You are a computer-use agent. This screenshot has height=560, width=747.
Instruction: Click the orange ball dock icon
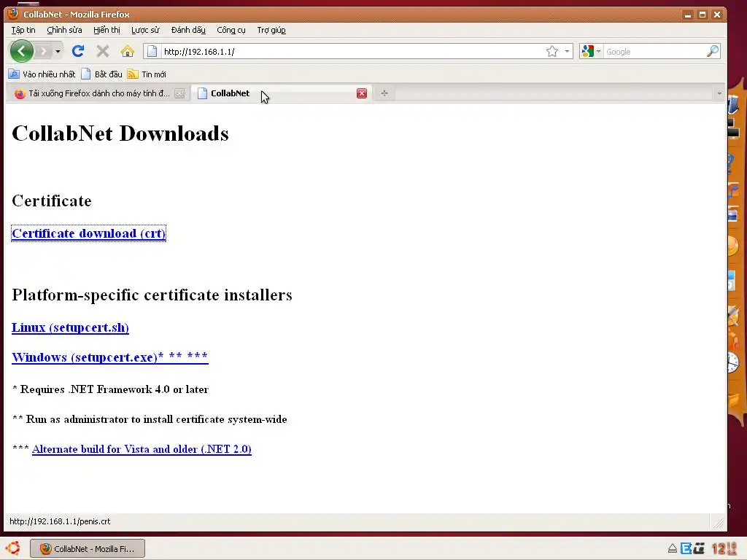733,245
